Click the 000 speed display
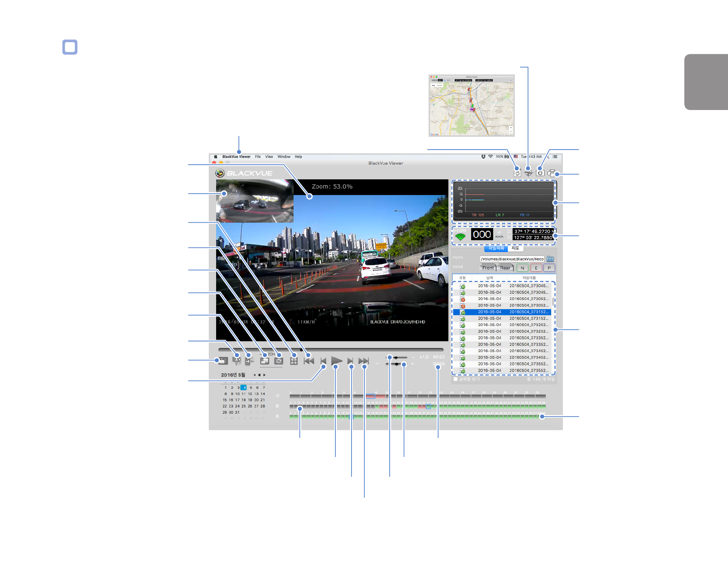Viewport: 728px width, 582px height. tap(482, 235)
